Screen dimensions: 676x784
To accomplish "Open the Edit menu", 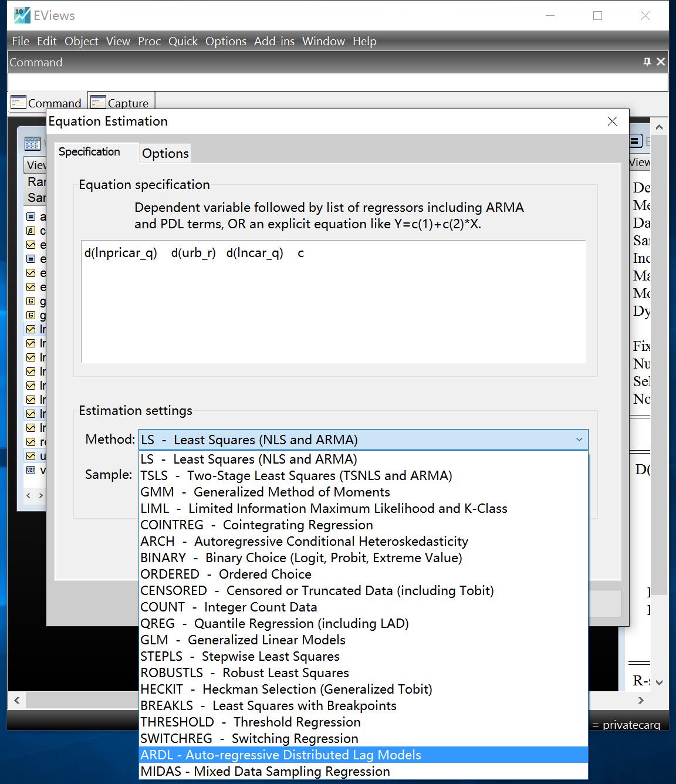I will [47, 41].
